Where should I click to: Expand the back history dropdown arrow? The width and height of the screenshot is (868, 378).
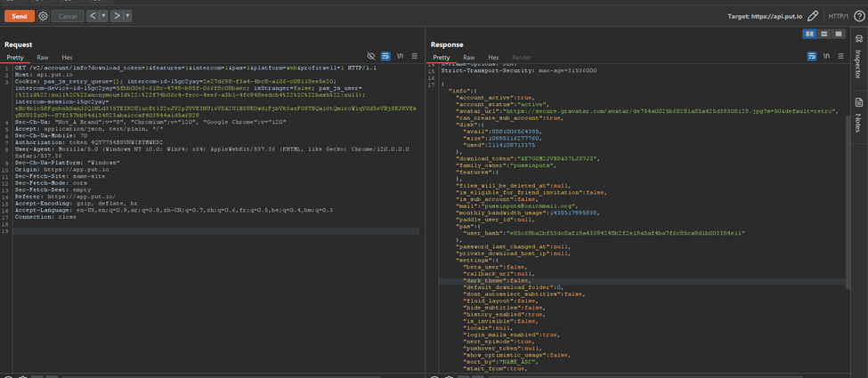pyautogui.click(x=104, y=16)
